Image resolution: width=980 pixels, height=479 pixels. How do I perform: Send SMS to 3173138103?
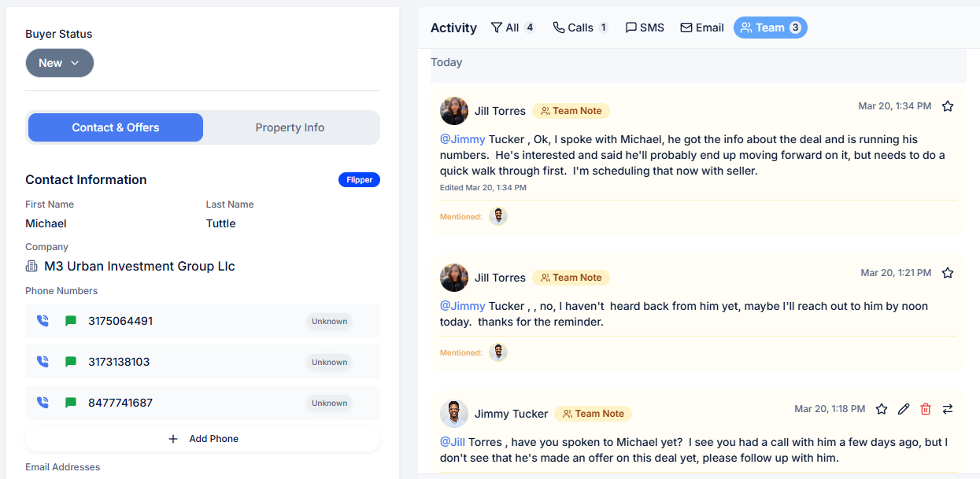click(71, 362)
